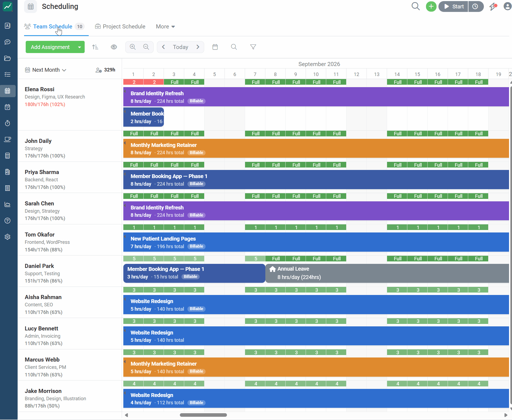
Task: Click the zoom out magnifier icon
Action: (x=146, y=47)
